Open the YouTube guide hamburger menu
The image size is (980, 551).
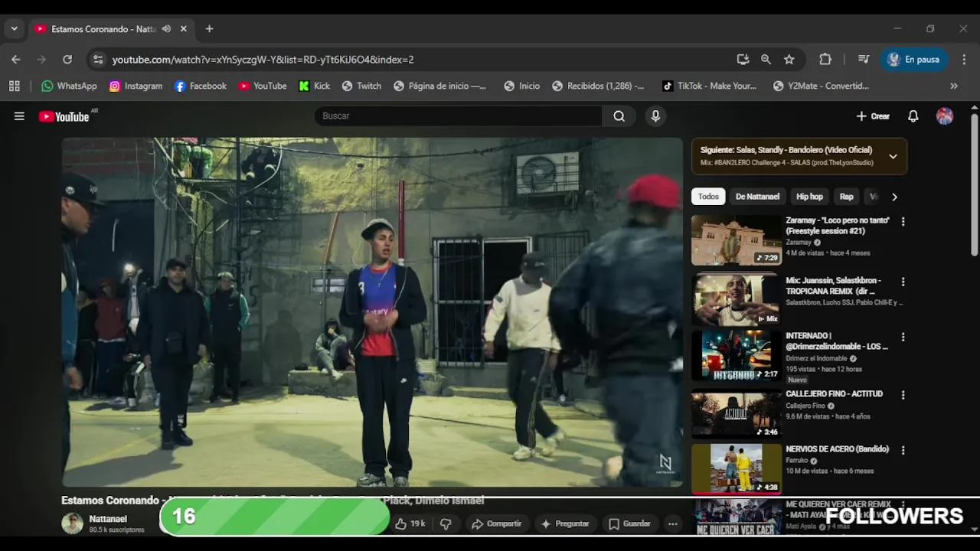click(x=19, y=116)
